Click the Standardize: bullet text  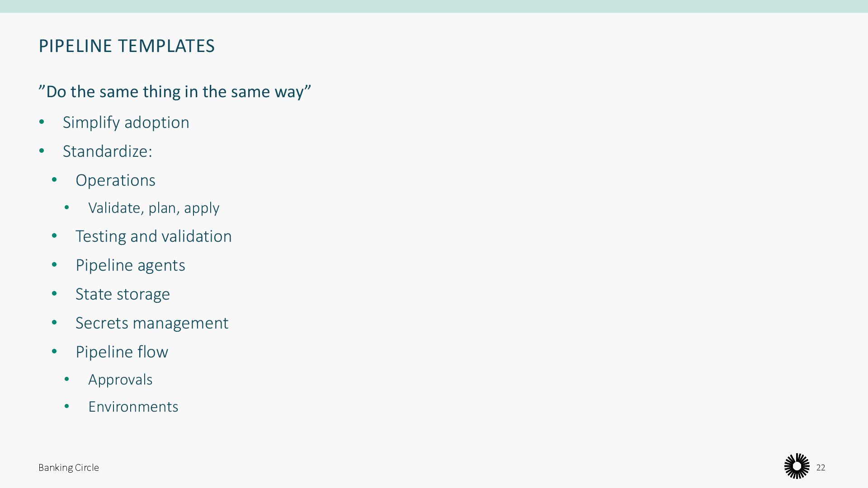[x=108, y=151]
